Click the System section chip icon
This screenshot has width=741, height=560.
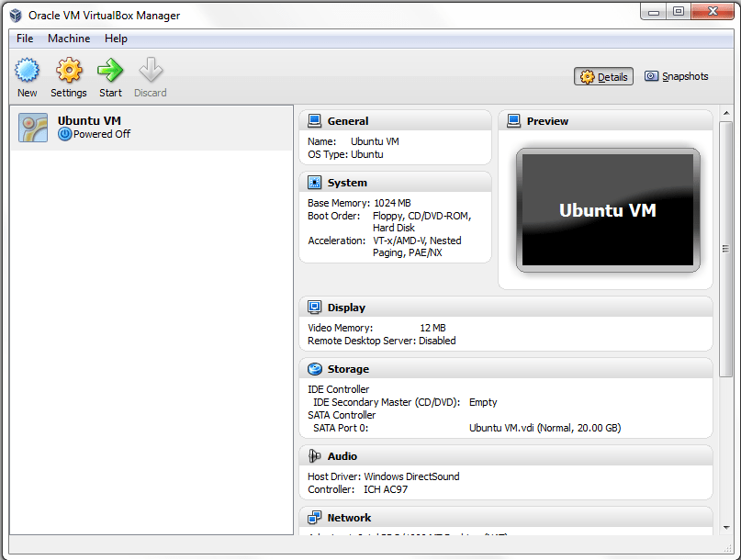coord(314,183)
